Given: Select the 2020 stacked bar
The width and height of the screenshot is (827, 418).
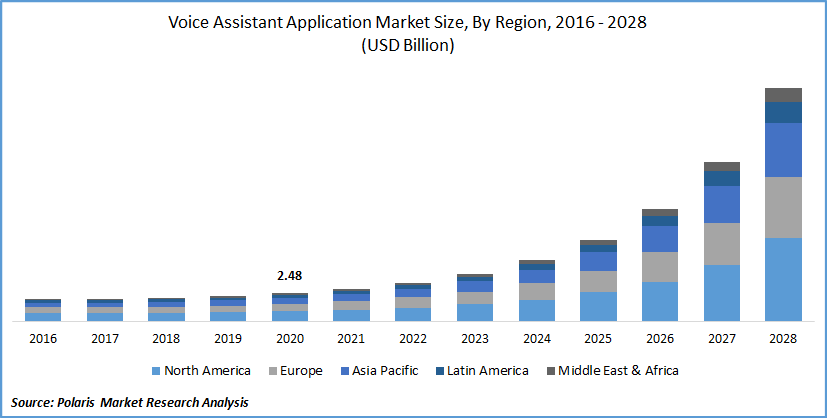Looking at the screenshot, I should [290, 307].
